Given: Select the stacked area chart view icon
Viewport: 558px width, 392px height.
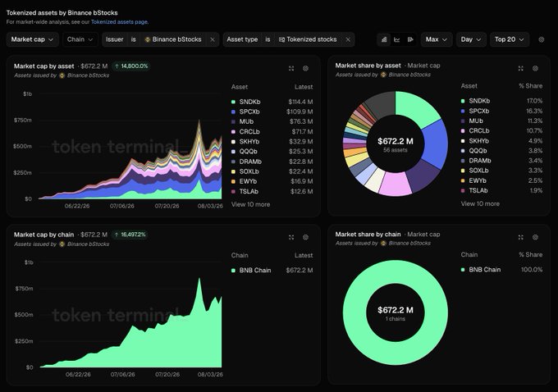Looking at the screenshot, I should coord(384,39).
